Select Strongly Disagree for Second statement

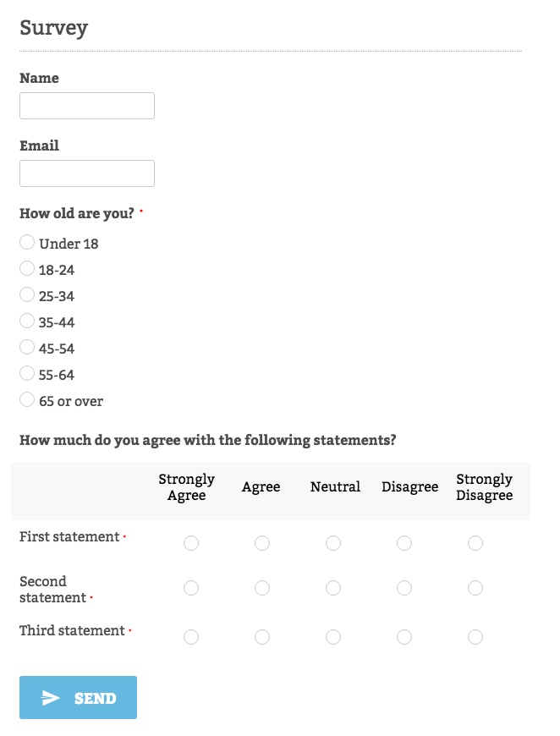point(475,588)
